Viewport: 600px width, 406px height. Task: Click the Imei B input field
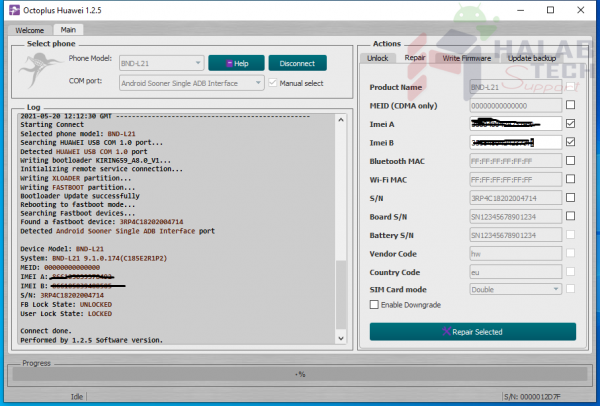click(515, 143)
